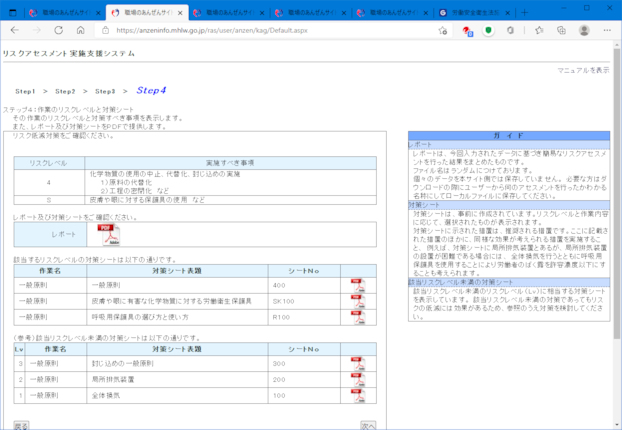Click Step2 in the breadcrumb
Image resolution: width=622 pixels, height=430 pixels.
[65, 91]
